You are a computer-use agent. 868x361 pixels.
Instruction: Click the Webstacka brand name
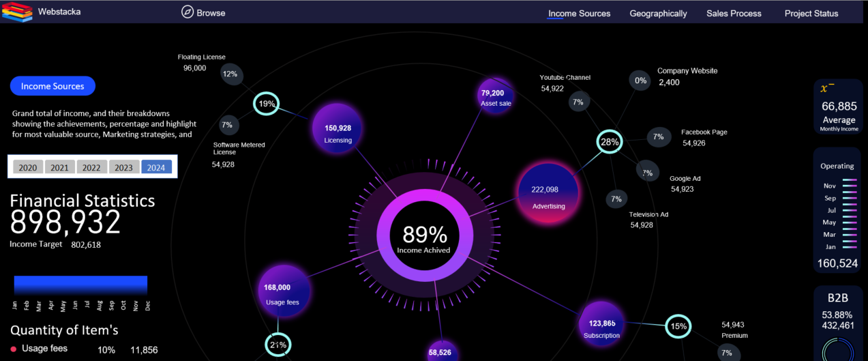click(59, 12)
